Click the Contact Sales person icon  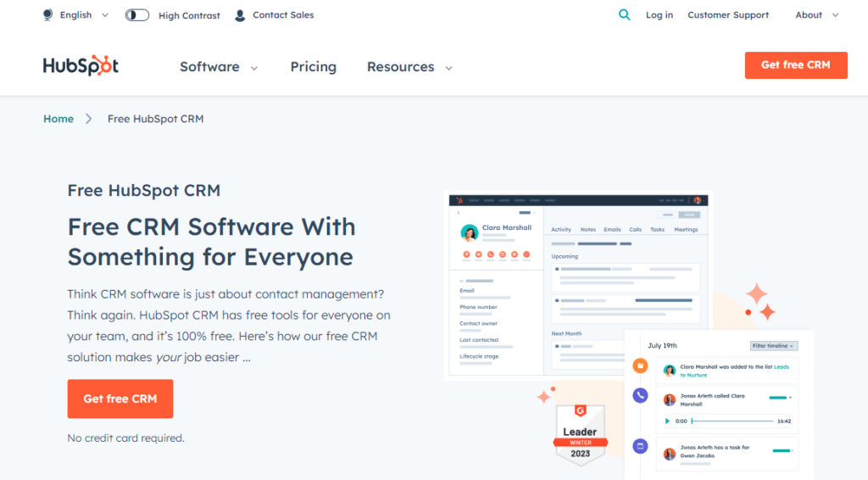(x=240, y=15)
